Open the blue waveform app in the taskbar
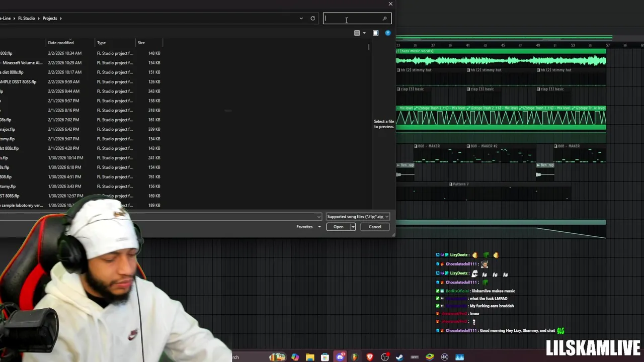Viewport: 644px width, 362px height. 459,357
